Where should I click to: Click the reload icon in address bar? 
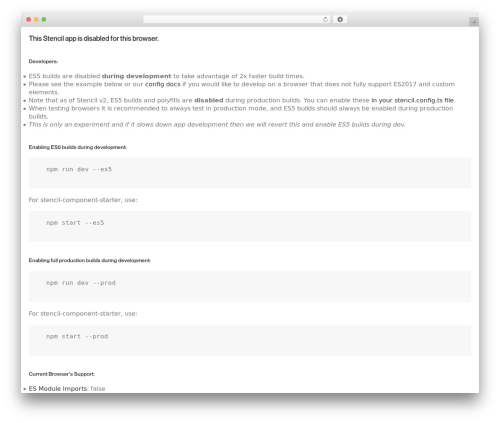[325, 19]
